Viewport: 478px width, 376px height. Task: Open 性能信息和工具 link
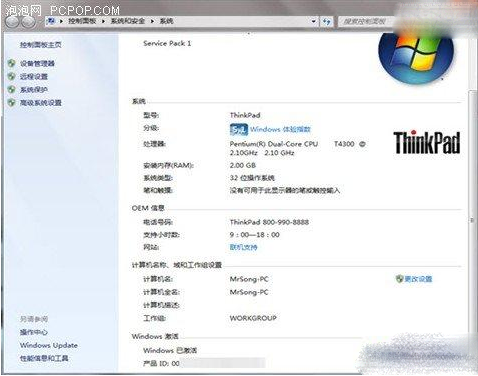[44, 358]
